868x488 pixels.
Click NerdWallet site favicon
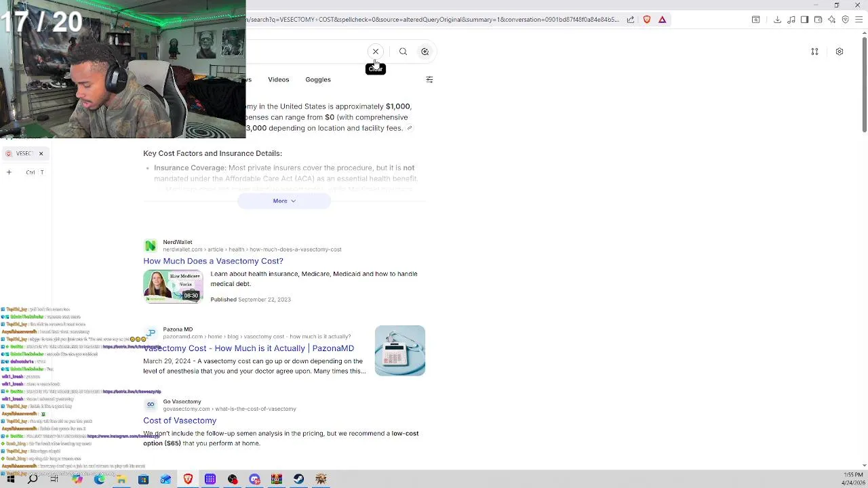point(151,245)
